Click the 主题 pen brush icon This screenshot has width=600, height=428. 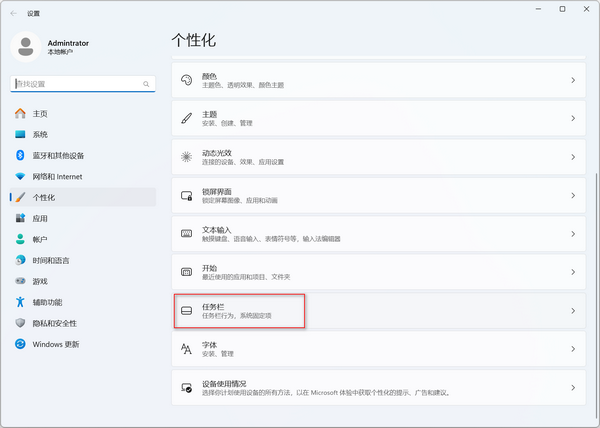[x=186, y=118]
